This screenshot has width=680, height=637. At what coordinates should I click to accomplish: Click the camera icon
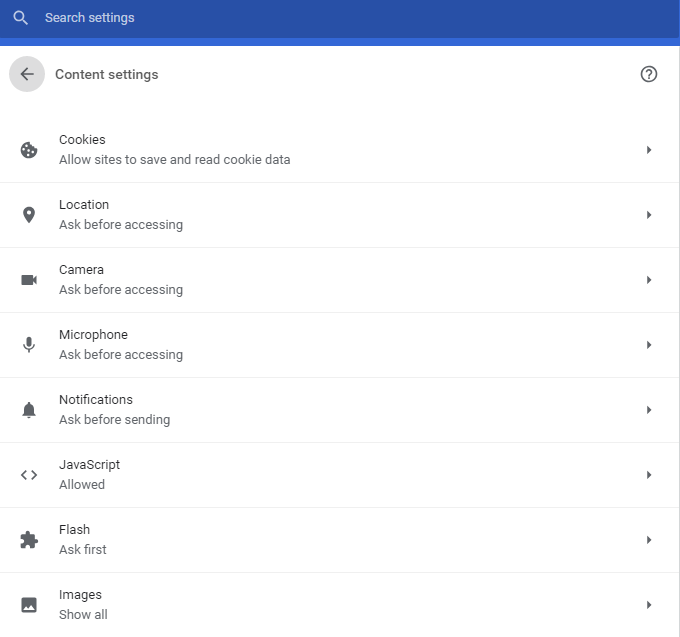(x=29, y=280)
